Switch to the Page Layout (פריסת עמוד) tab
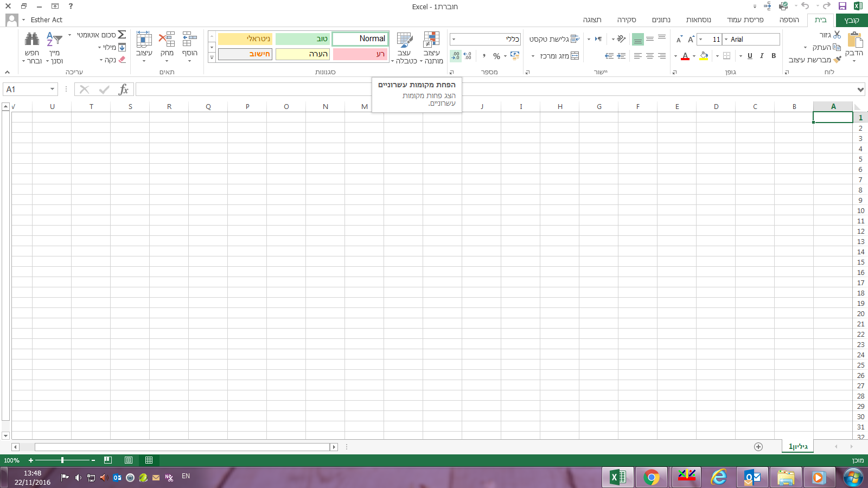The width and height of the screenshot is (868, 488). coord(745,20)
